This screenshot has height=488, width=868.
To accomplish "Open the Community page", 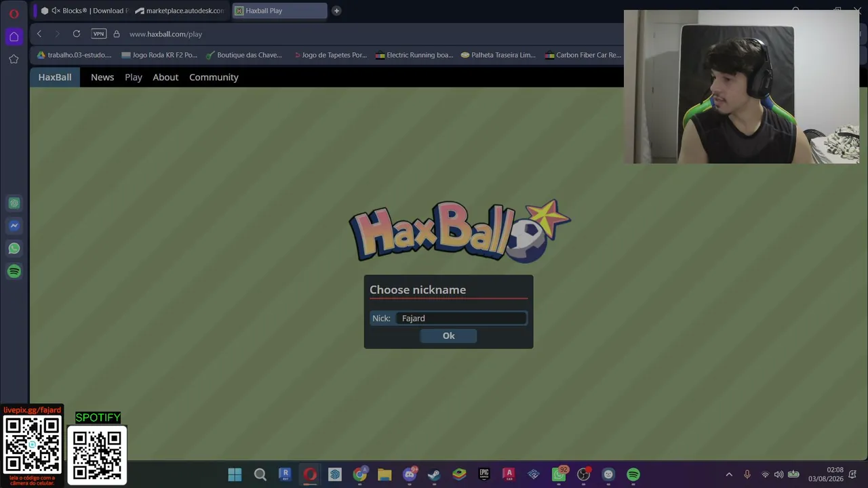I will [x=214, y=77].
